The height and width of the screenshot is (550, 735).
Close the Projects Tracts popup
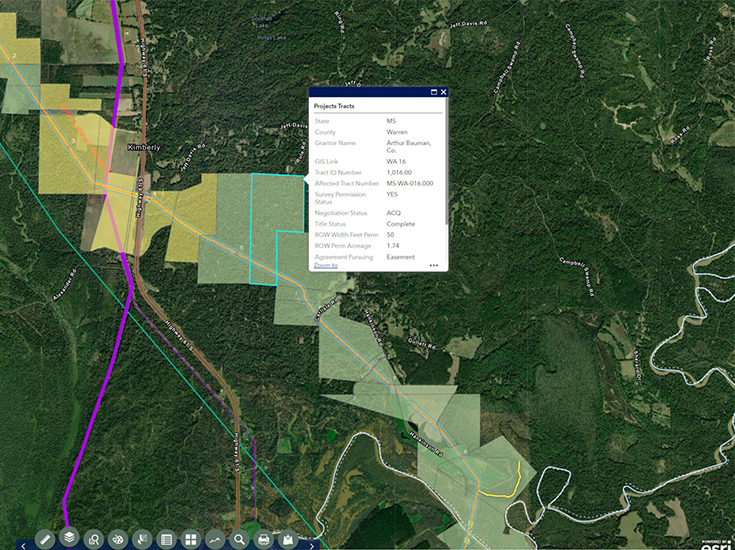[443, 92]
